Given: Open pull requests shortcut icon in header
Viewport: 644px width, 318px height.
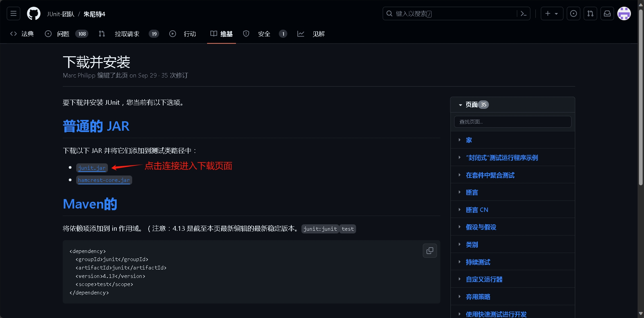Looking at the screenshot, I should (x=590, y=13).
